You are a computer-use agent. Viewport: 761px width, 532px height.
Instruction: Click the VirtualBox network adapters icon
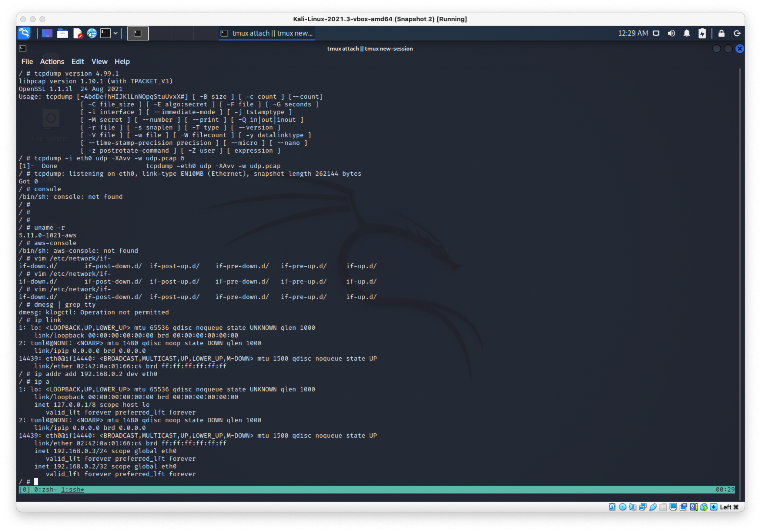[x=643, y=507]
